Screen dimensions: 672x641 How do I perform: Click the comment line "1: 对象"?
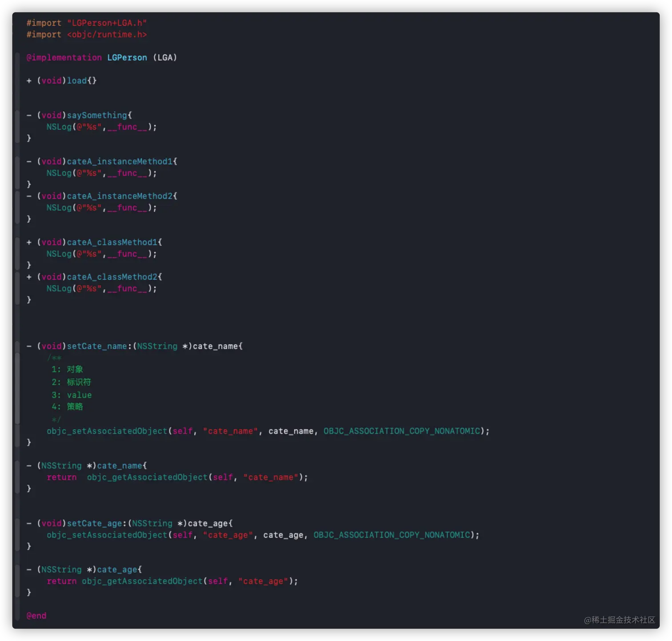click(67, 370)
